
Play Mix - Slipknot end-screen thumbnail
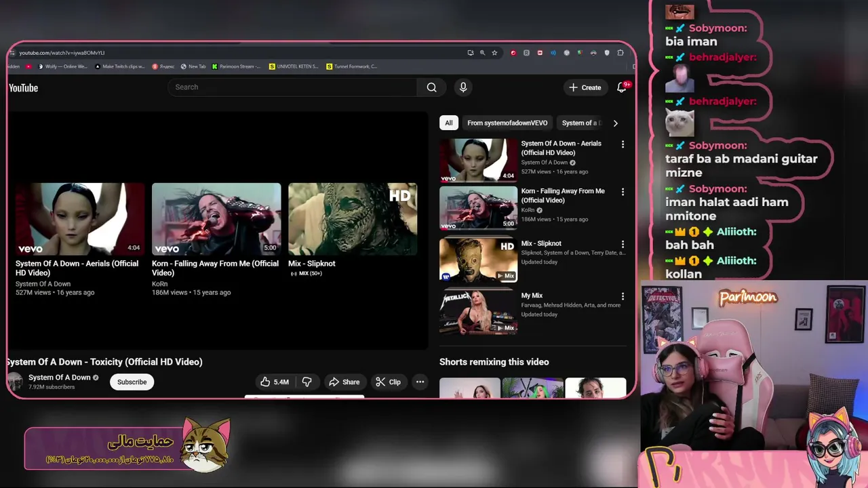pyautogui.click(x=353, y=219)
